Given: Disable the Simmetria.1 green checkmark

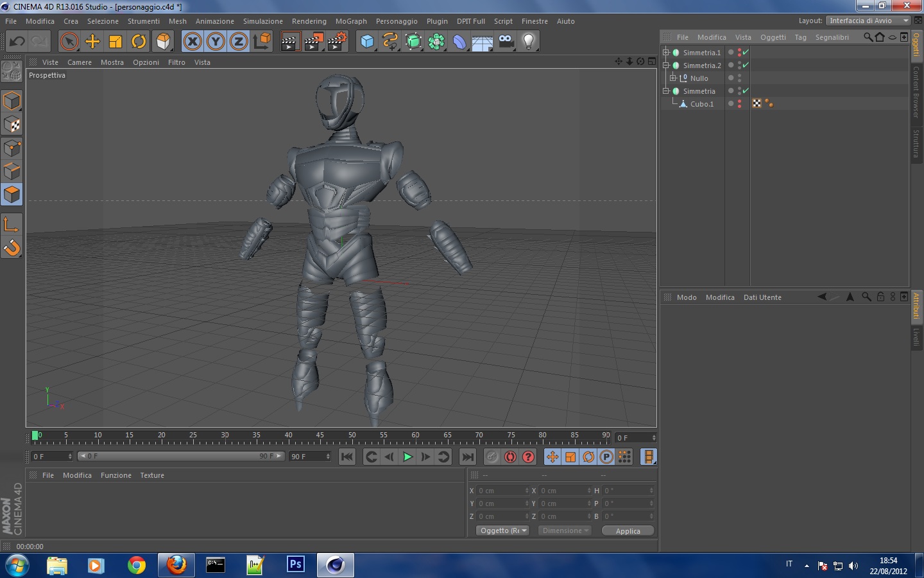Looking at the screenshot, I should [746, 52].
